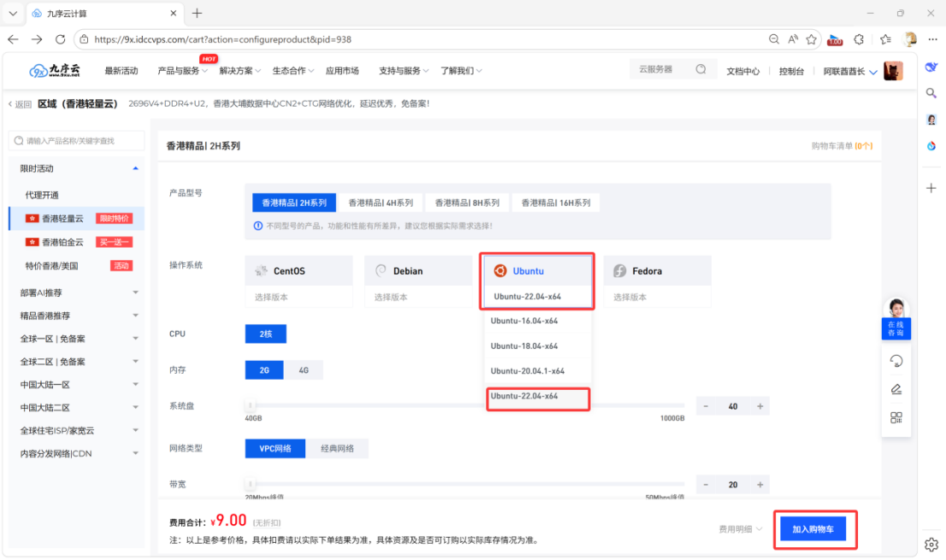Viewport: 946px width, 560px height.
Task: Click the QR code icon in floating toolbar
Action: click(x=896, y=417)
